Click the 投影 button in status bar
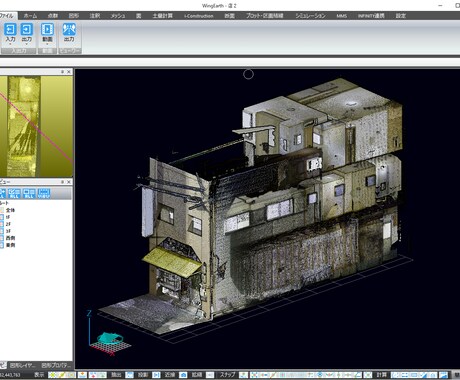Viewport: 460px width, 380px height. [143, 375]
